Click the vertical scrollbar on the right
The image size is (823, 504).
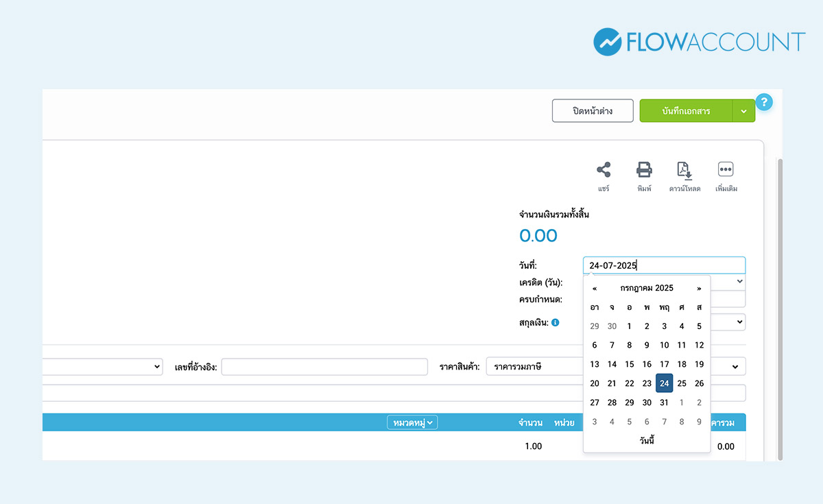[780, 309]
